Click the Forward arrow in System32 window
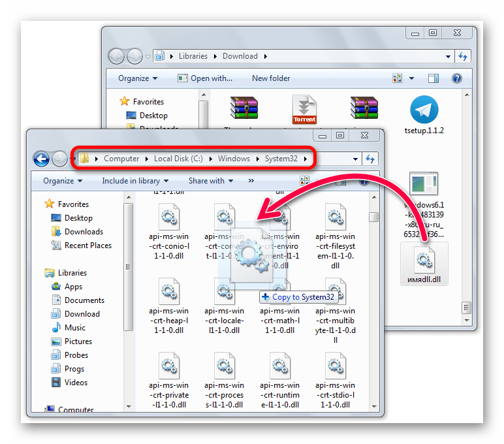The image size is (504, 444). coord(59,159)
